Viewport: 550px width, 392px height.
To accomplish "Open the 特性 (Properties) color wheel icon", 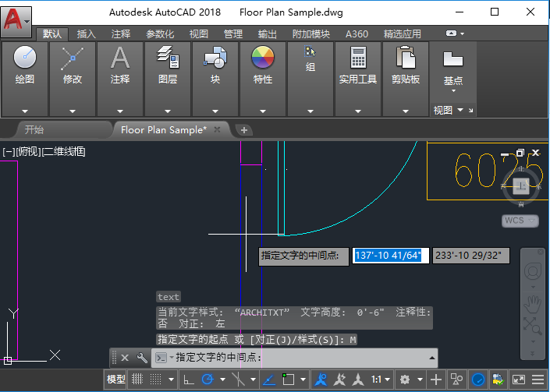I will 263,58.
